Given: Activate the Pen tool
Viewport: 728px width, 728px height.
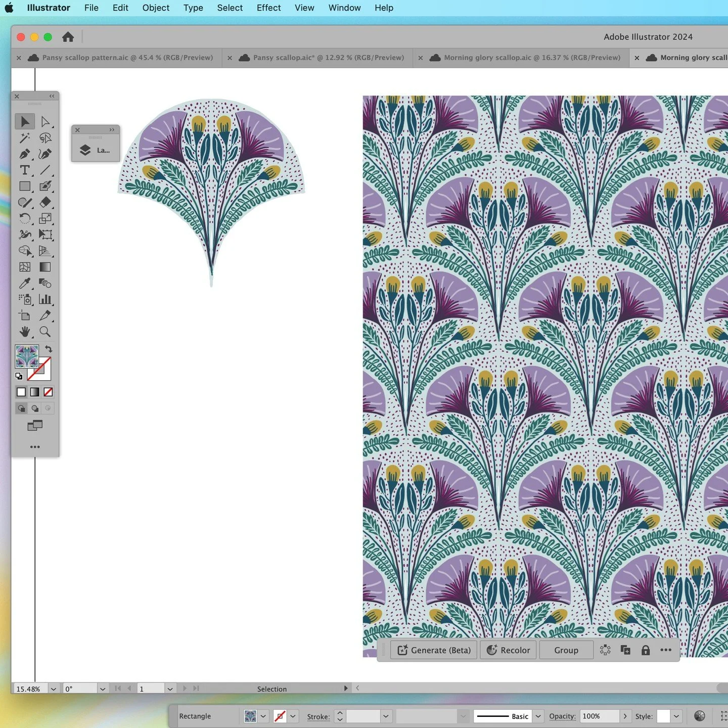Looking at the screenshot, I should (25, 154).
